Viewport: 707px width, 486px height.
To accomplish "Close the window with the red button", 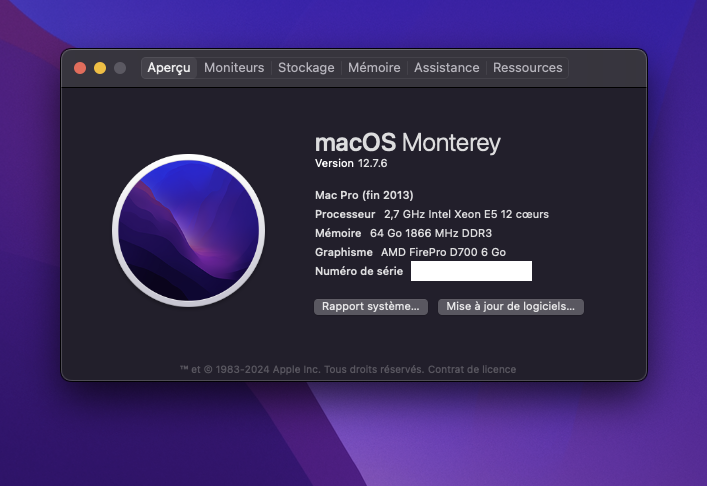I will [x=80, y=68].
